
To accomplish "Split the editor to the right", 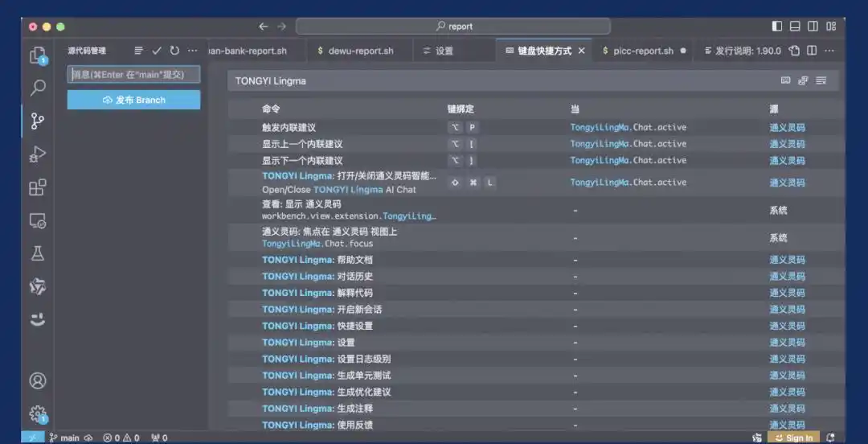I will (x=812, y=51).
